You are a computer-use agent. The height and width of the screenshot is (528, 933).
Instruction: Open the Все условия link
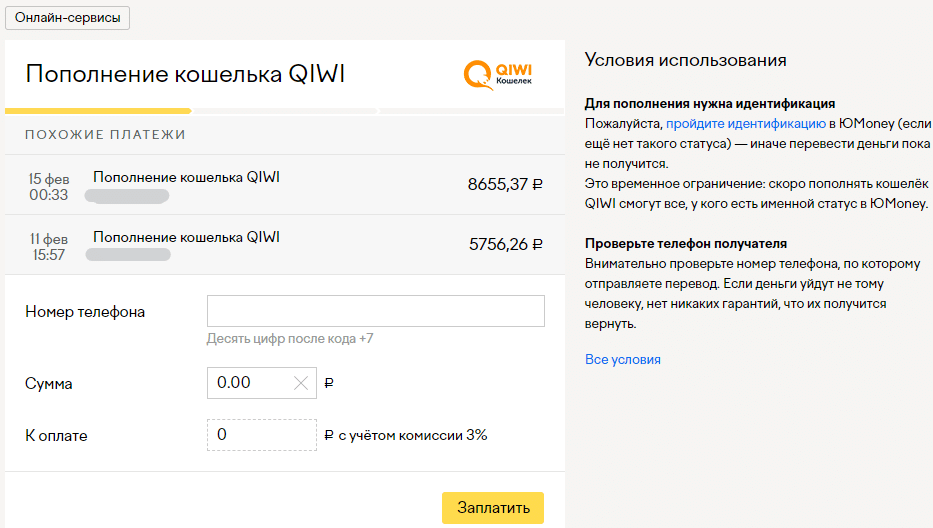point(622,360)
